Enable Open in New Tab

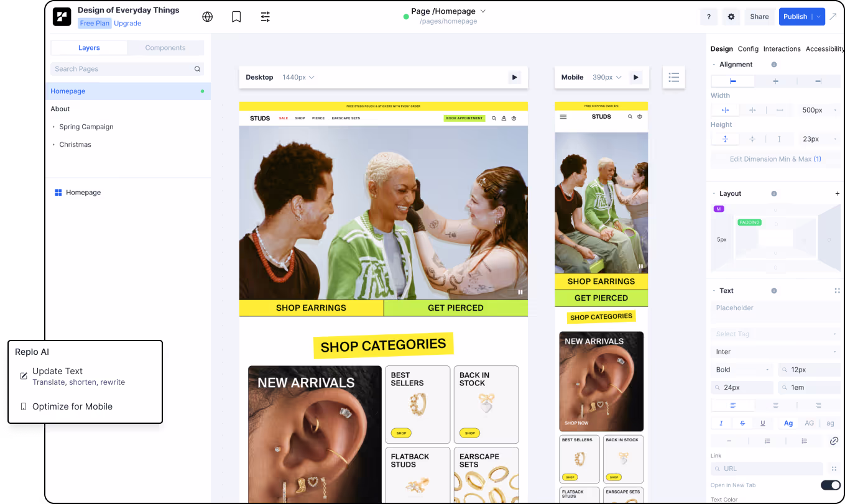(x=830, y=485)
